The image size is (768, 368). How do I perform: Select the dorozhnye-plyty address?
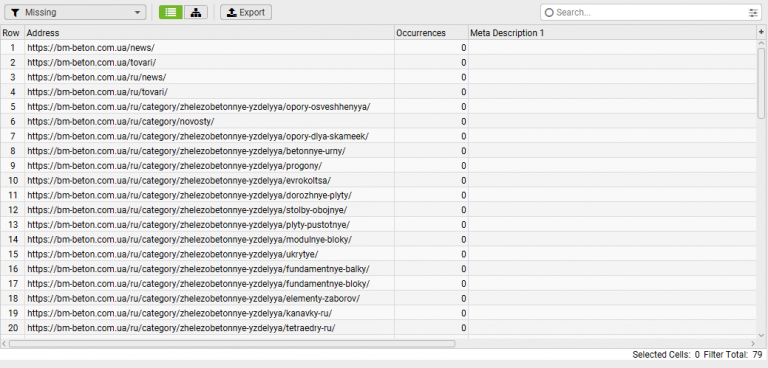190,195
